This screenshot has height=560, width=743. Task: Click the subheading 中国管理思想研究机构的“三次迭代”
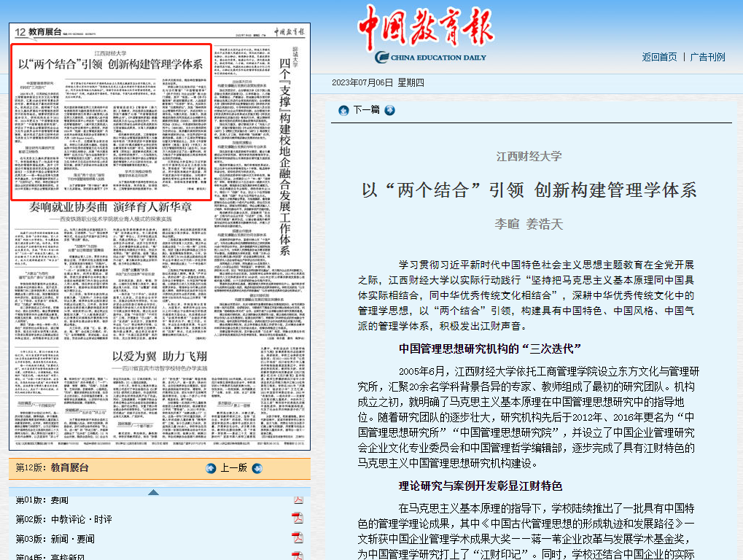coord(490,349)
